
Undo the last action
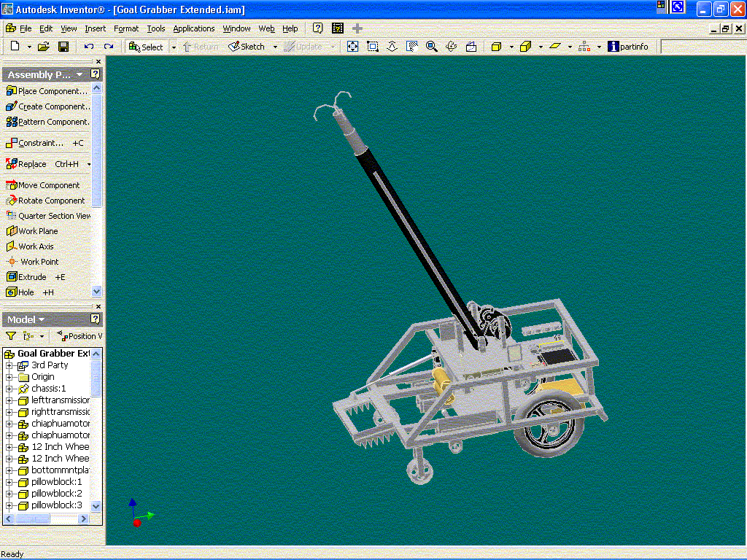88,46
